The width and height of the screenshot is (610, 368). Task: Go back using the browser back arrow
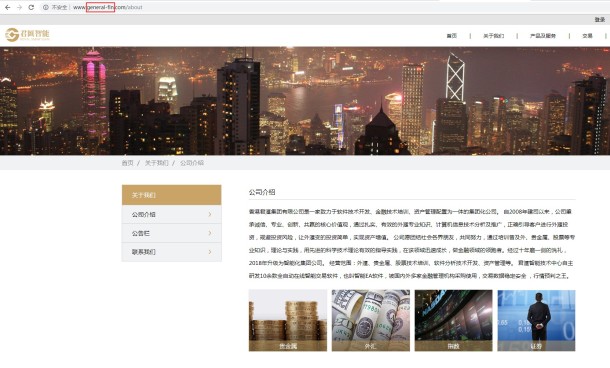click(x=7, y=7)
